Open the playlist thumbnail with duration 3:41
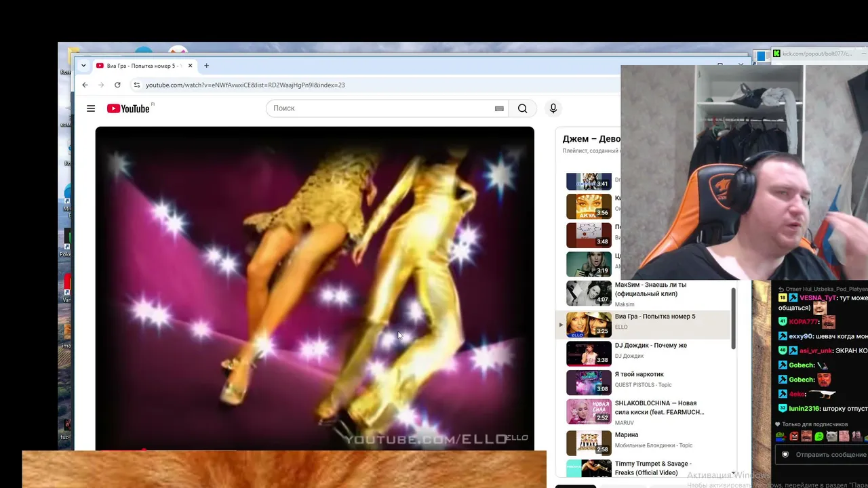The height and width of the screenshot is (488, 868). pos(589,181)
